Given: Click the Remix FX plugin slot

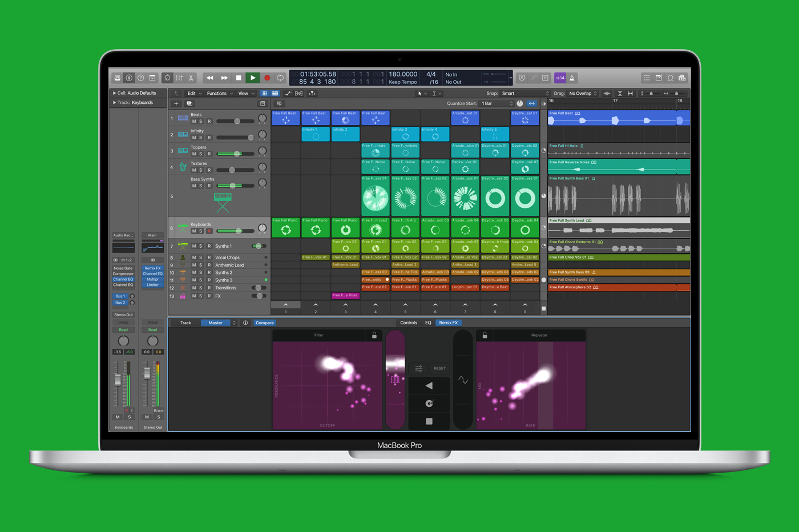Looking at the screenshot, I should (x=152, y=268).
